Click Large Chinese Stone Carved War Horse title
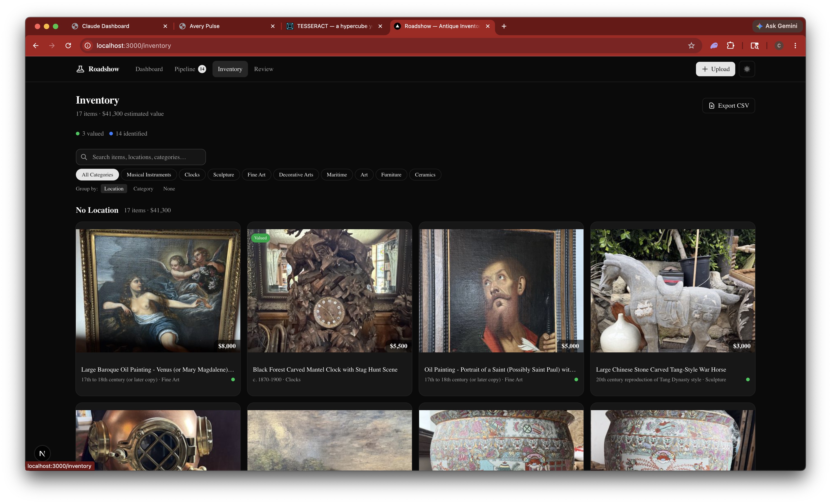This screenshot has height=504, width=831. [661, 370]
